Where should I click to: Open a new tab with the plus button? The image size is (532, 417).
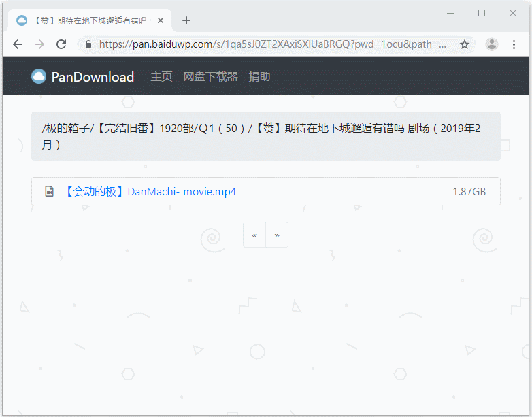186,20
